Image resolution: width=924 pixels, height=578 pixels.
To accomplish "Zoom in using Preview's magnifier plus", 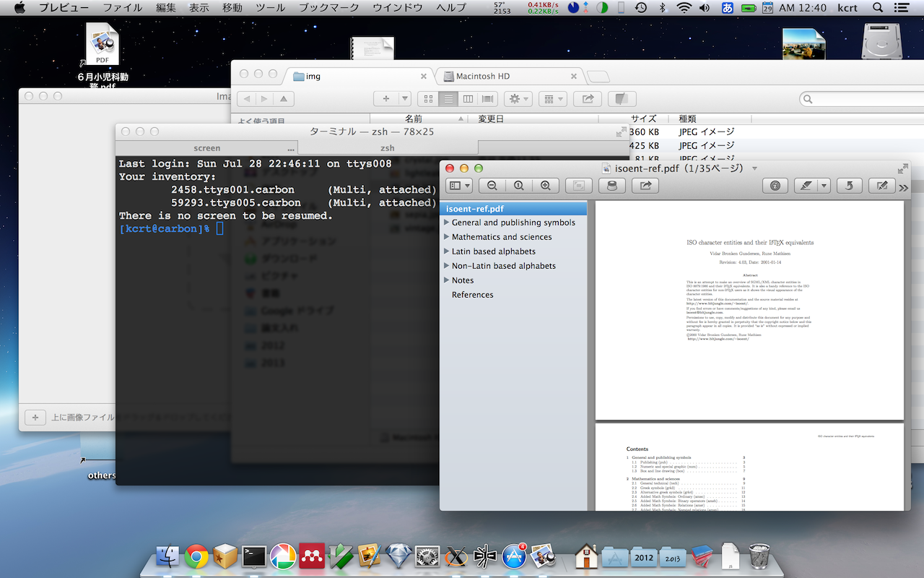I will (546, 186).
